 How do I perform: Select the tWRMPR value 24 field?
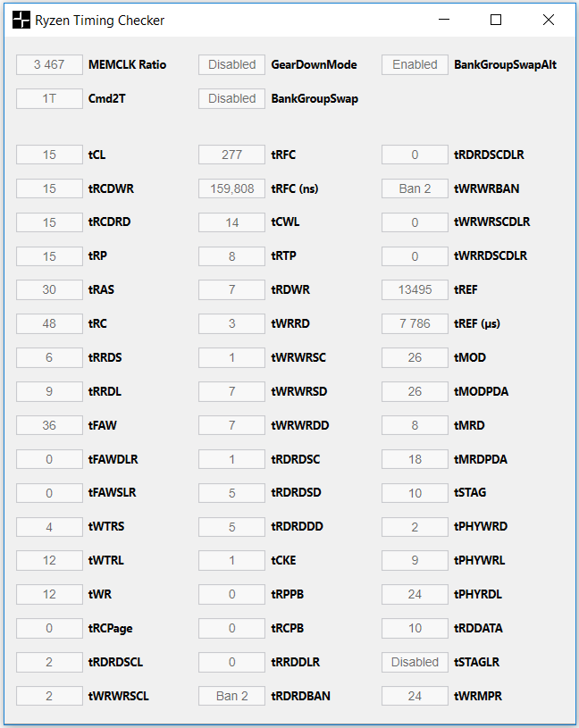[x=415, y=696]
